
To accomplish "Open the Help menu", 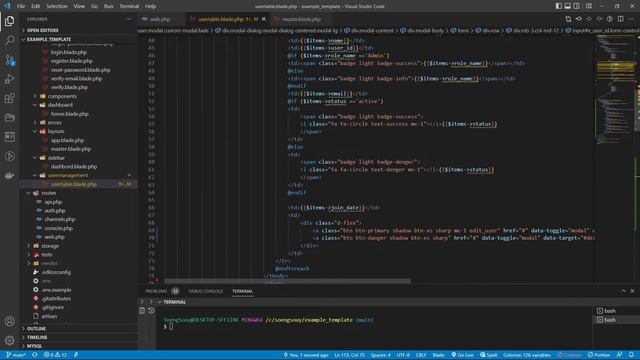I will [150, 6].
